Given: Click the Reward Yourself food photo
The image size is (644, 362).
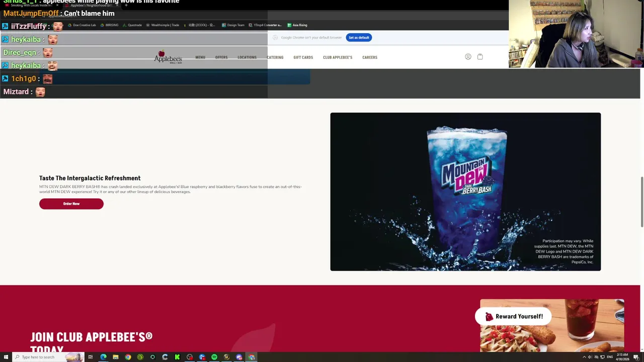Looking at the screenshot, I should click(x=552, y=326).
